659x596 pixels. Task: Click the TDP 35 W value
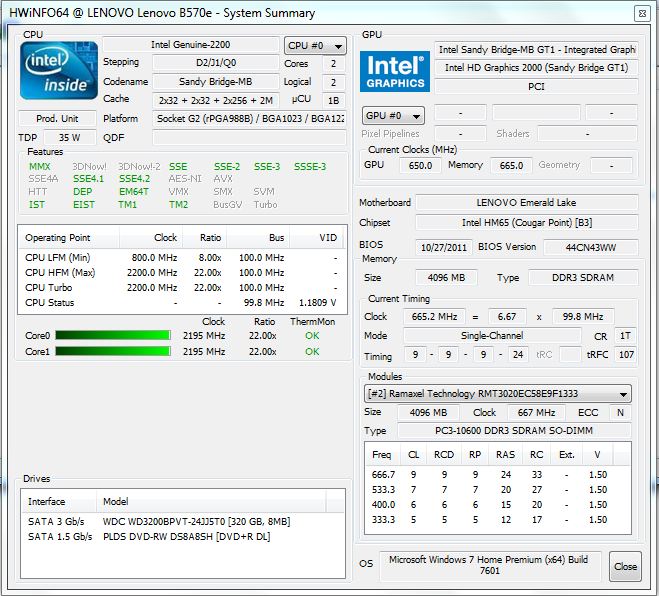pyautogui.click(x=69, y=137)
